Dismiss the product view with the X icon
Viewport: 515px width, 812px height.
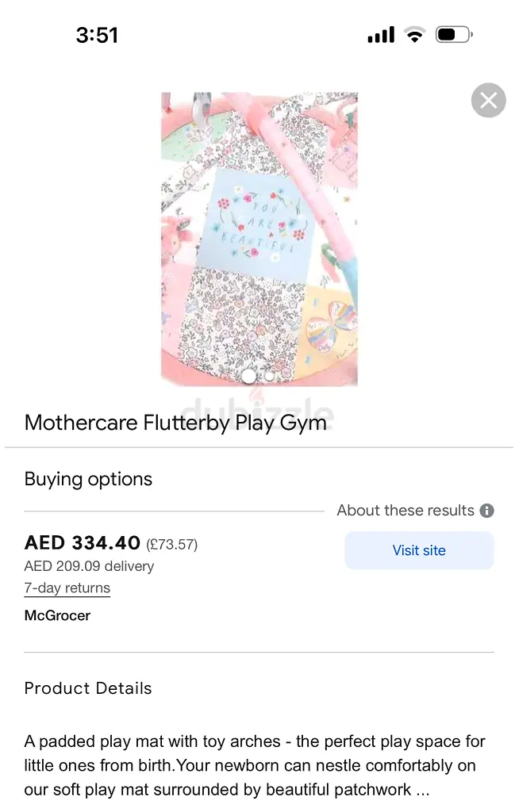pyautogui.click(x=488, y=100)
